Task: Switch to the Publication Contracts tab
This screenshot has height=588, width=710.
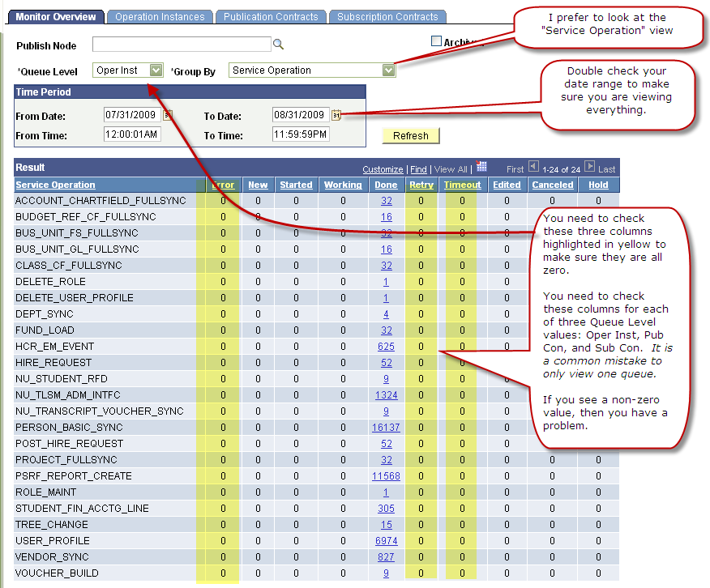Action: point(271,17)
